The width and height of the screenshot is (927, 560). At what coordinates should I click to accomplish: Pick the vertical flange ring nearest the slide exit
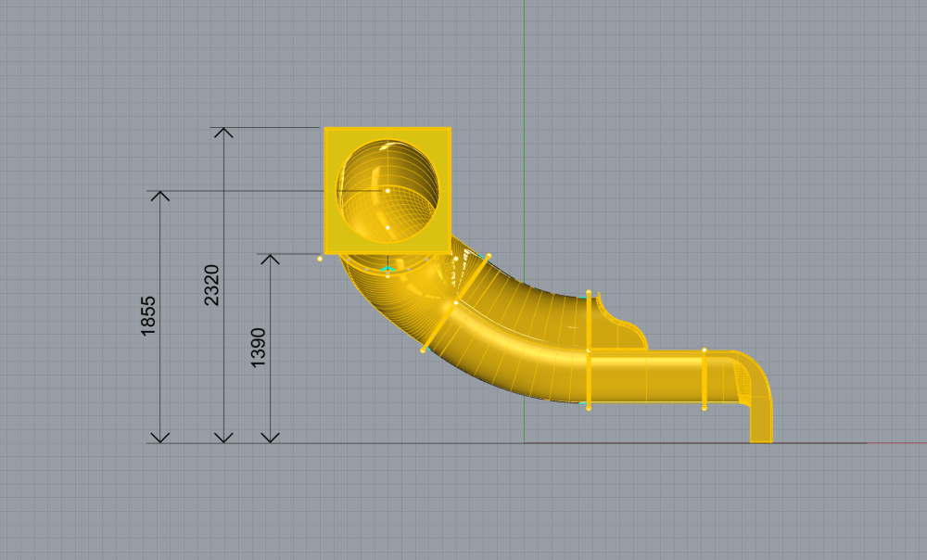[x=705, y=378]
